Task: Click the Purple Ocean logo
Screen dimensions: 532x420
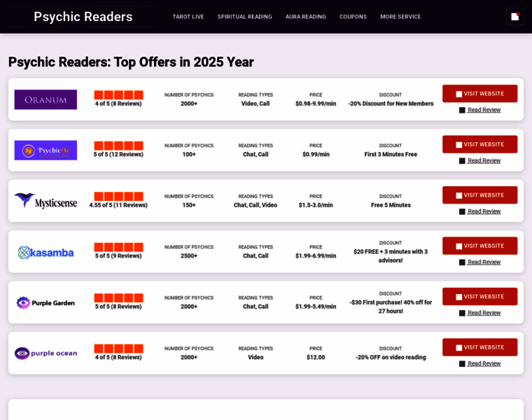Action: click(45, 353)
